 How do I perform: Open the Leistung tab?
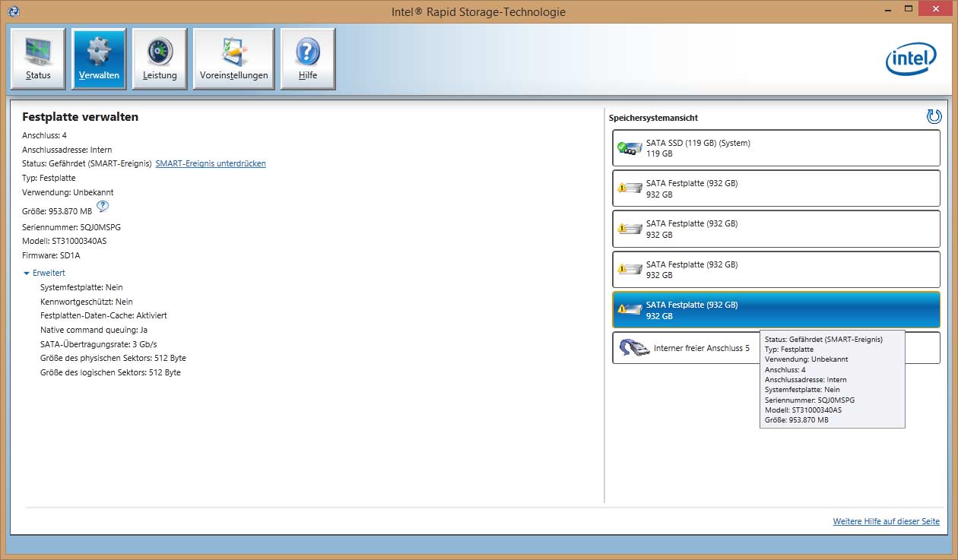(160, 59)
